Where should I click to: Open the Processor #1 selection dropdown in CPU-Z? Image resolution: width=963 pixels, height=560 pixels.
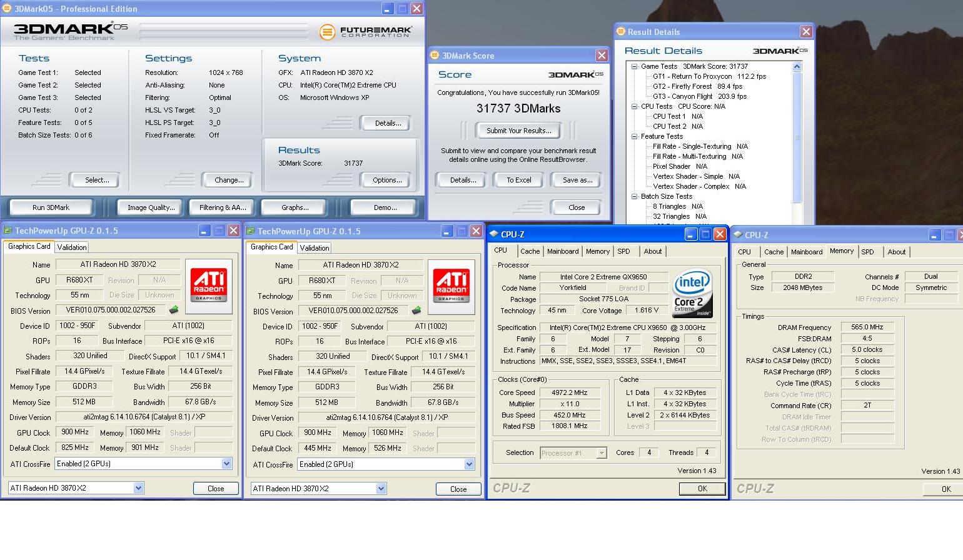(x=602, y=453)
